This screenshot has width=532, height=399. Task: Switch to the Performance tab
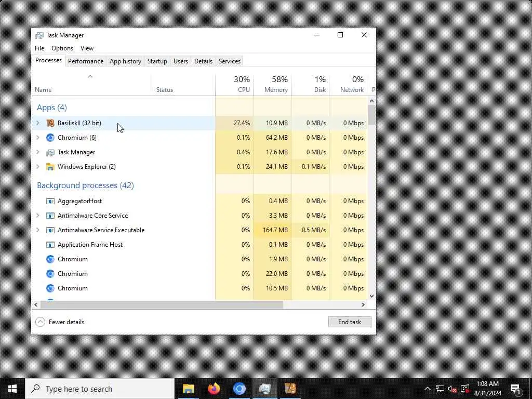86,61
